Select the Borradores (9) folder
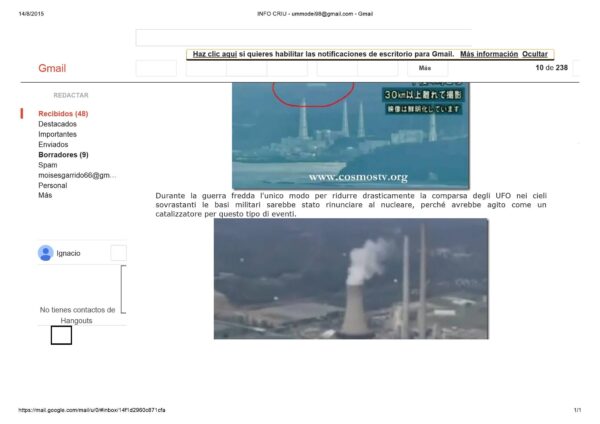 pos(63,155)
